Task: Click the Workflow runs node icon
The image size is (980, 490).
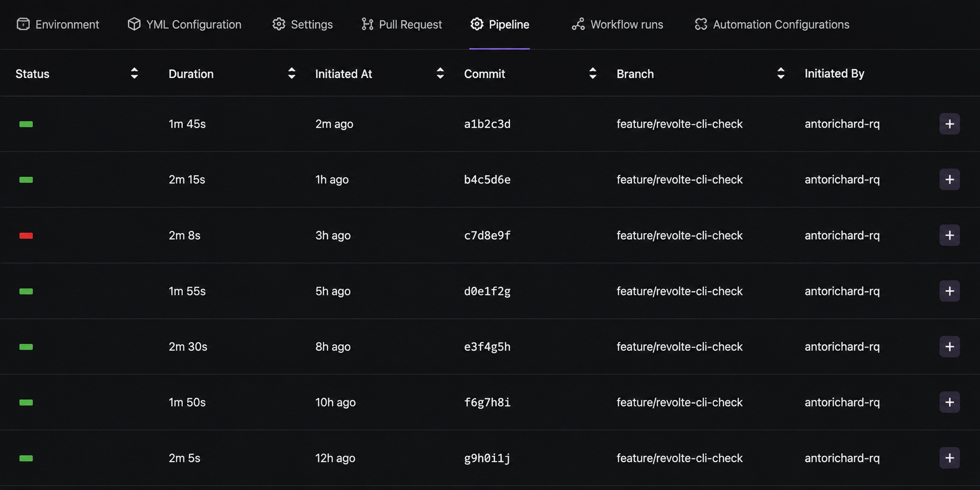Action: [x=578, y=24]
